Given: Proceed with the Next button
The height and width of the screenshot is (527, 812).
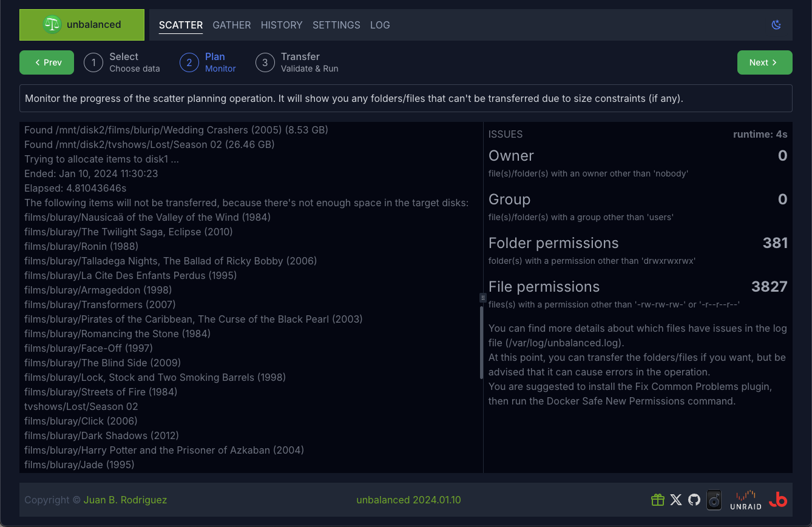Looking at the screenshot, I should click(765, 62).
